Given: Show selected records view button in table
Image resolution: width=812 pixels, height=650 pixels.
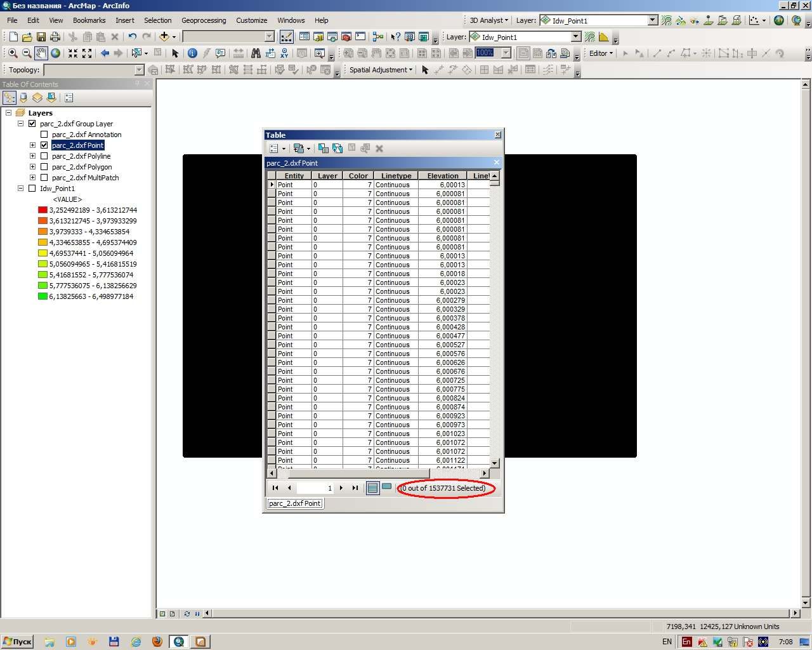Looking at the screenshot, I should (x=386, y=487).
